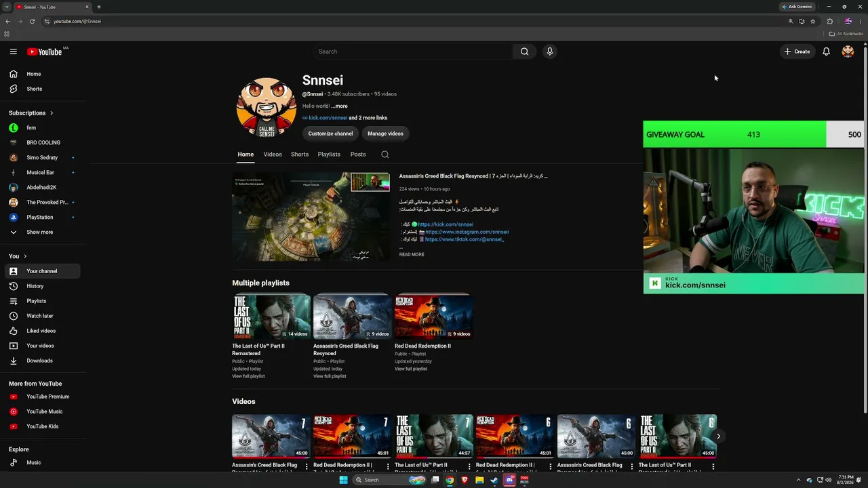Open the browser extensions puzzle icon
The height and width of the screenshot is (488, 868).
coord(829,21)
